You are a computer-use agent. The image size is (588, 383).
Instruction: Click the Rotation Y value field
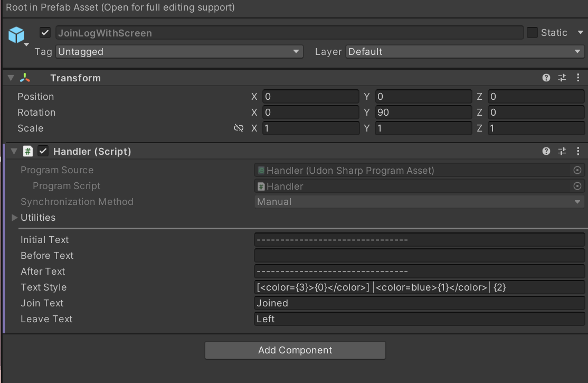[423, 113]
